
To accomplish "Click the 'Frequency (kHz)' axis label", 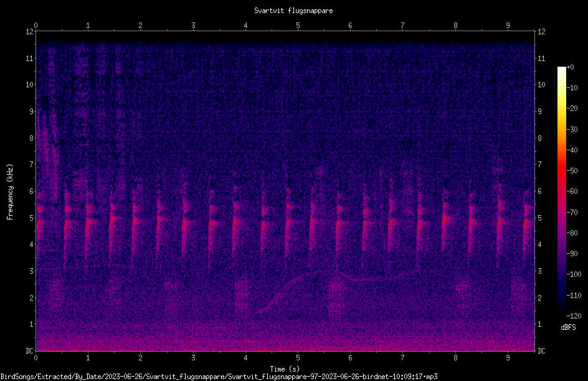I will pos(10,191).
